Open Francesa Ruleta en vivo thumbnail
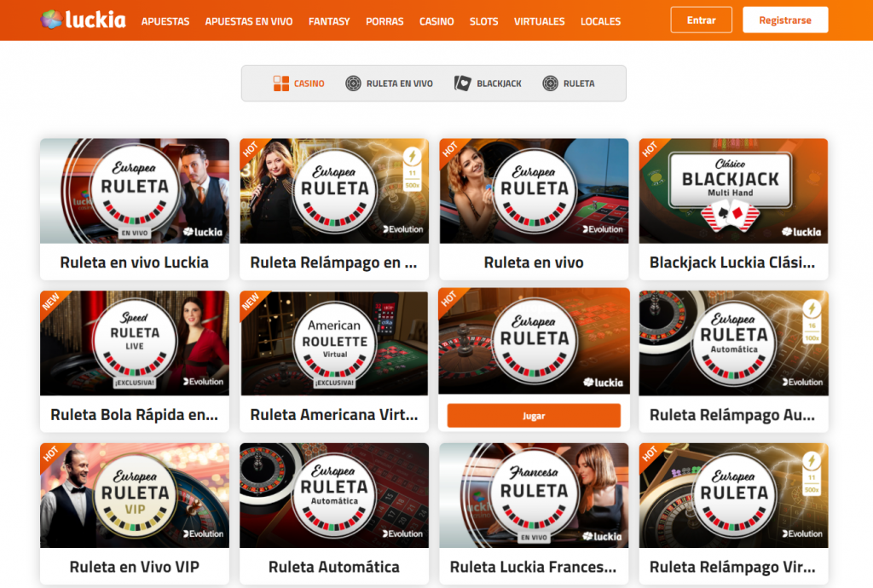 pyautogui.click(x=534, y=496)
